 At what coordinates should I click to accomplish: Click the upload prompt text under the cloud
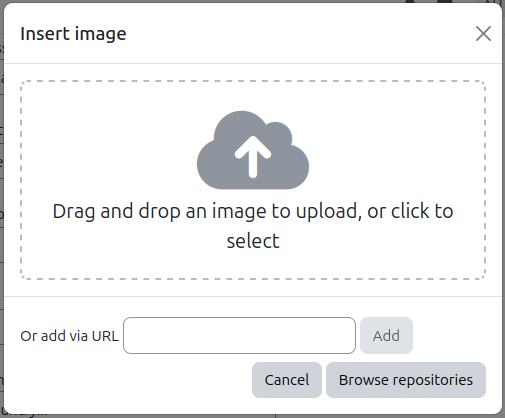click(x=253, y=226)
